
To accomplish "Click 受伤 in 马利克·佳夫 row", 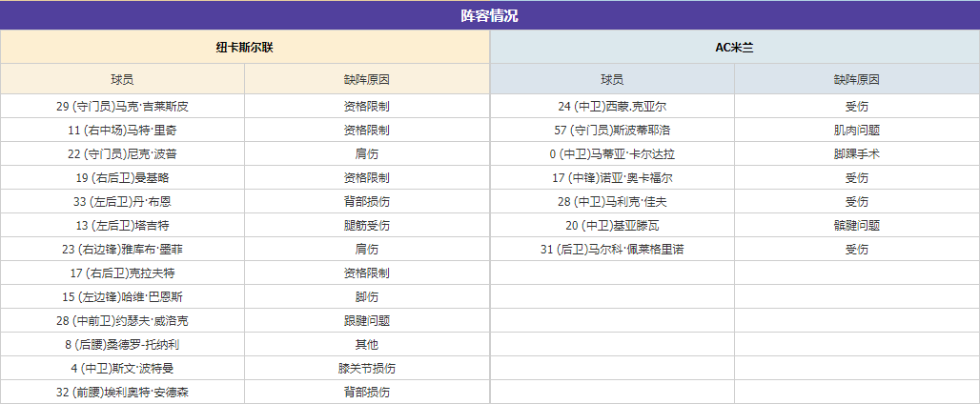I will pyautogui.click(x=857, y=202).
